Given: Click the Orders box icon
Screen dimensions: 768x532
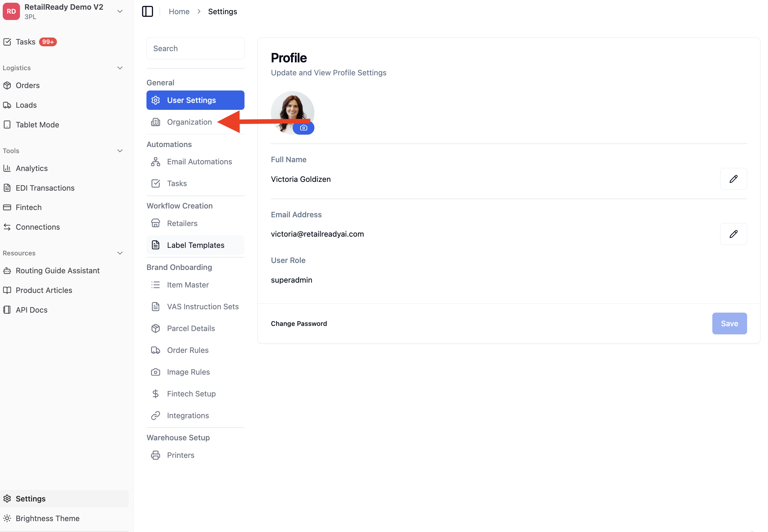Looking at the screenshot, I should pyautogui.click(x=7, y=85).
